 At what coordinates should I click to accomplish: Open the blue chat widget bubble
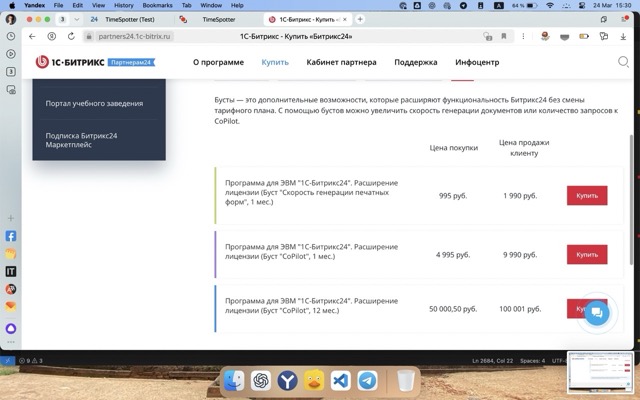[x=595, y=311]
